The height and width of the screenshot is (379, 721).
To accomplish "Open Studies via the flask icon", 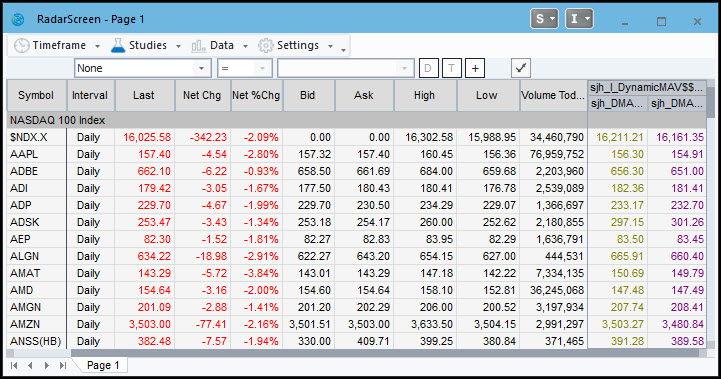I will point(118,45).
